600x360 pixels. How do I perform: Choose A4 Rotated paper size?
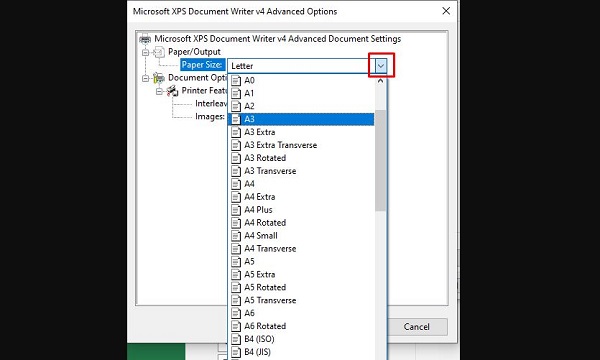[x=301, y=223]
